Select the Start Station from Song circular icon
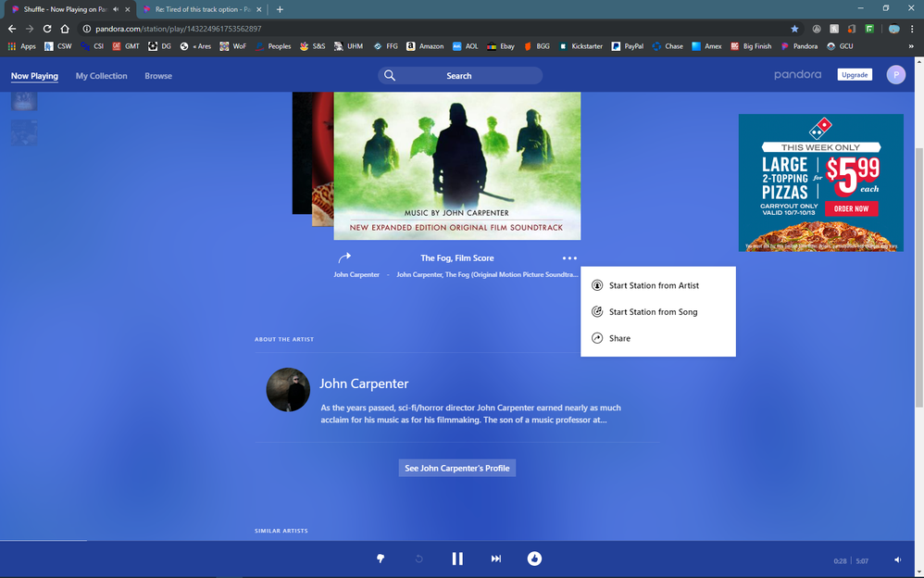The image size is (924, 578). pyautogui.click(x=597, y=311)
